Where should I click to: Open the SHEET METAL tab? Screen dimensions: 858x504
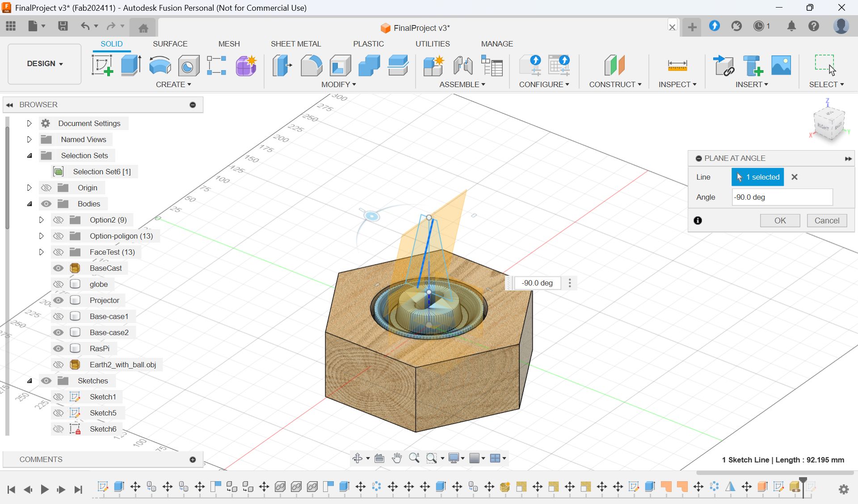[296, 44]
